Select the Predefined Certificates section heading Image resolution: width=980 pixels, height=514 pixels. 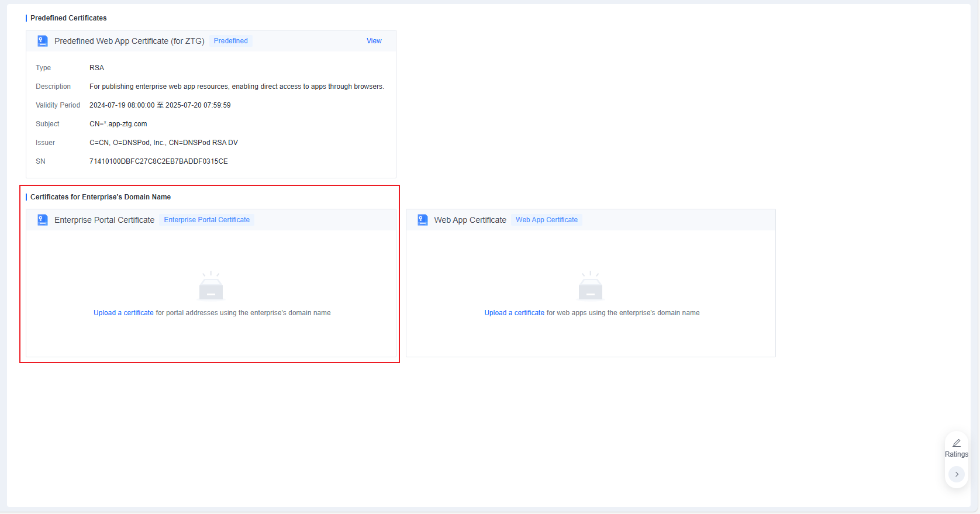68,18
